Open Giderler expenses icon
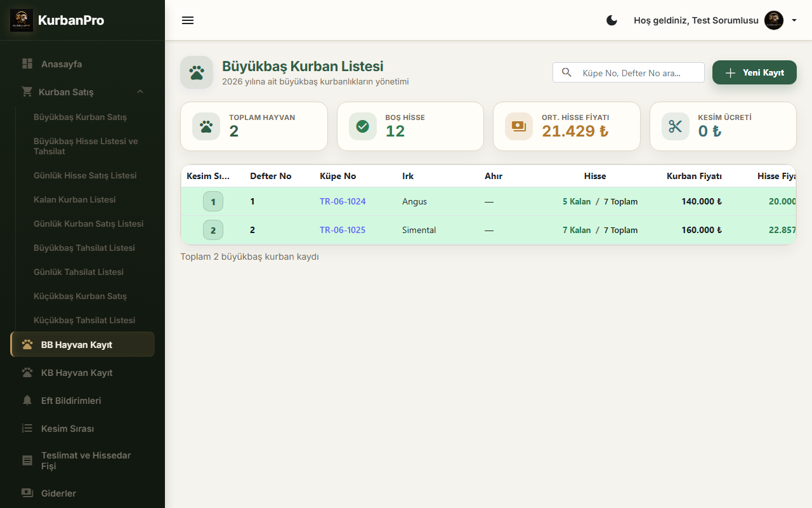This screenshot has height=508, width=812. [27, 493]
